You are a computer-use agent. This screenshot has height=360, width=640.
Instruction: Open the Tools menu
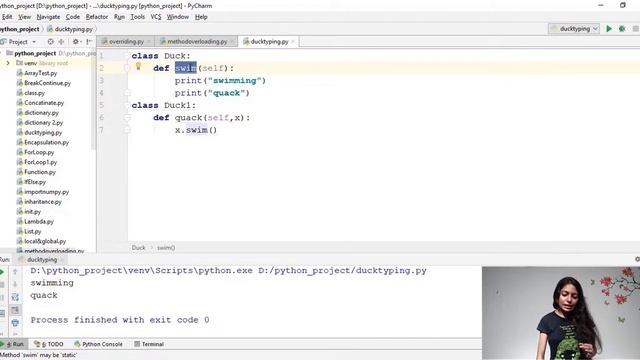[x=138, y=17]
